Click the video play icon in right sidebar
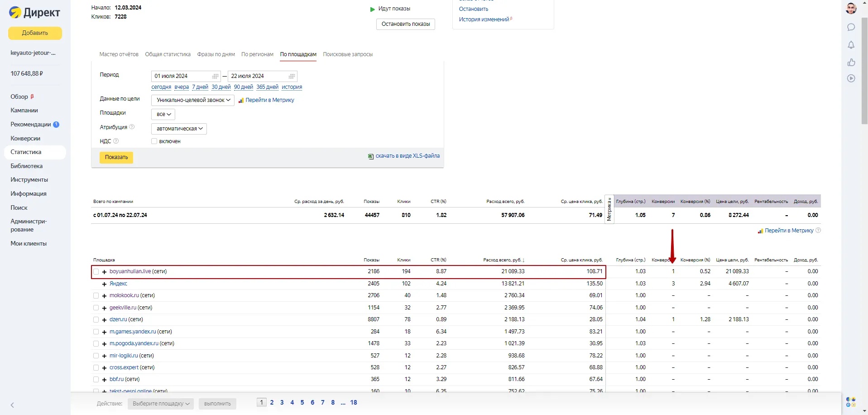The width and height of the screenshot is (868, 415). (x=851, y=78)
